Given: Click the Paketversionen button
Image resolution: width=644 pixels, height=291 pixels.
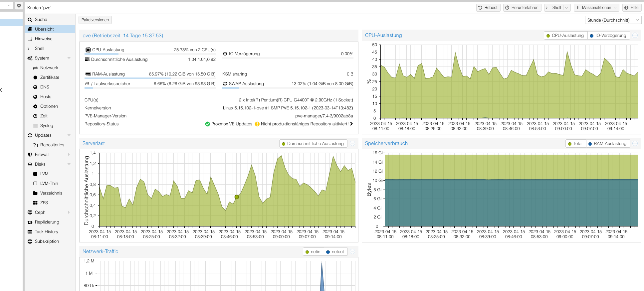Looking at the screenshot, I should 95,20.
